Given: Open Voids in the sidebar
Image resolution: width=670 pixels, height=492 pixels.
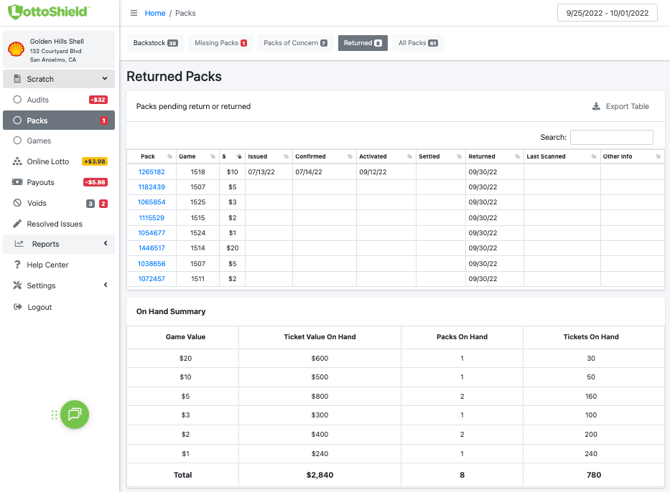Looking at the screenshot, I should tap(36, 203).
